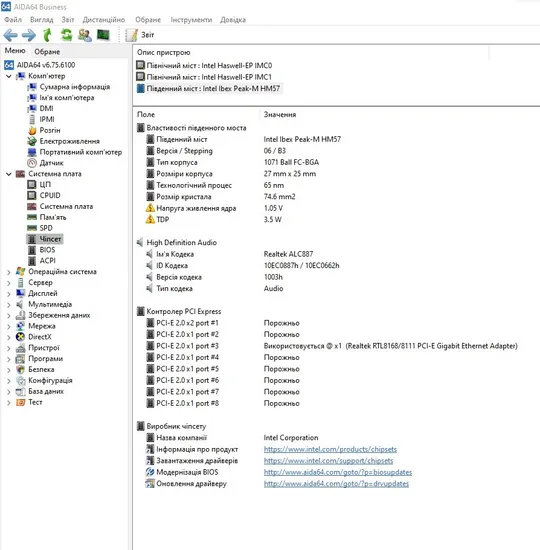Click the Датчик sensor gauge icon
Viewport: 540px width, 550px height.
coord(32,163)
